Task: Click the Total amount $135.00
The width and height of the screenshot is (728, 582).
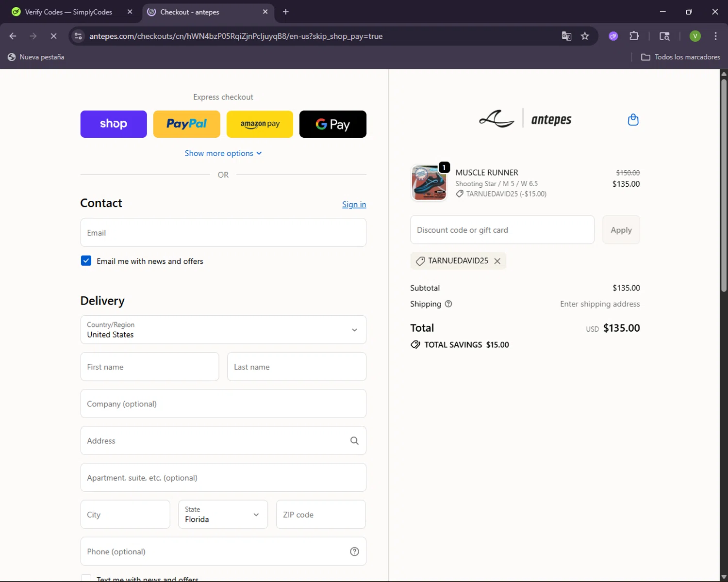Action: tap(622, 328)
